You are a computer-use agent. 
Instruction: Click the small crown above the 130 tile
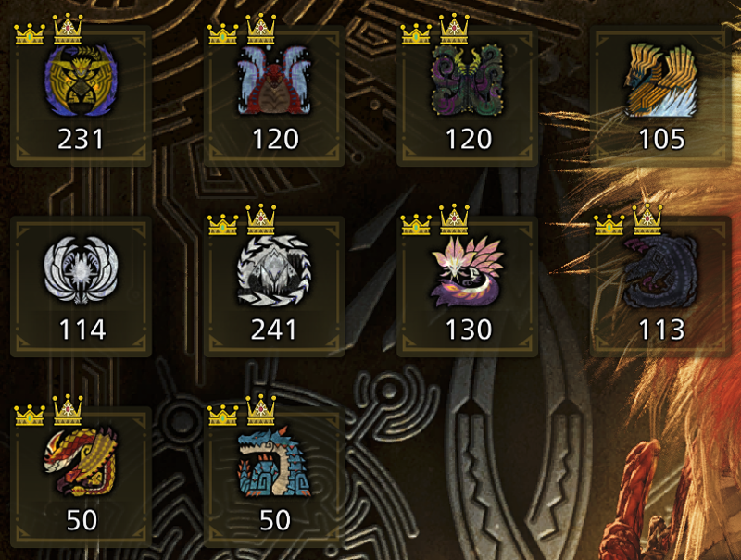pos(416,224)
